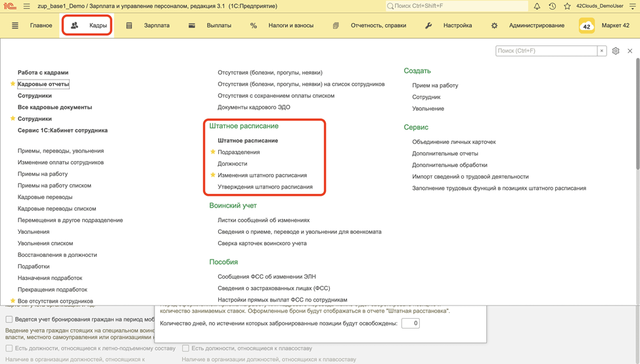Image resolution: width=640 pixels, height=364 pixels.
Task: Open the hamburger service menu in title bar
Action: 26,6
